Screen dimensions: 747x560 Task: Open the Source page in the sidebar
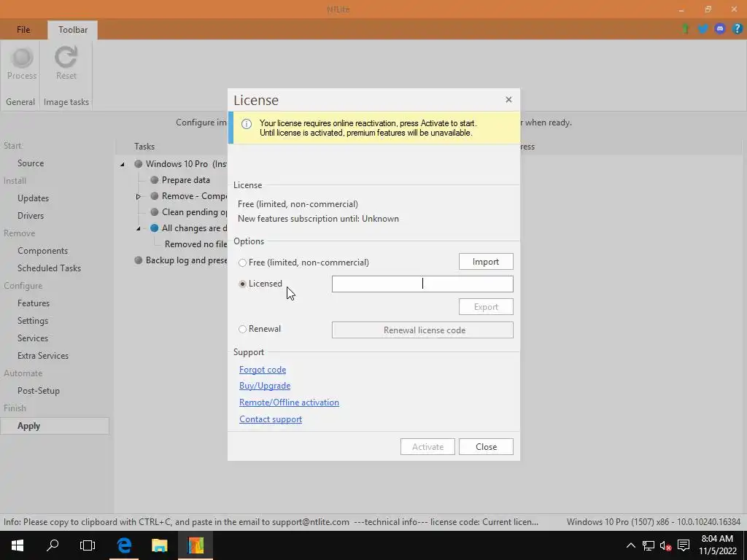point(31,163)
